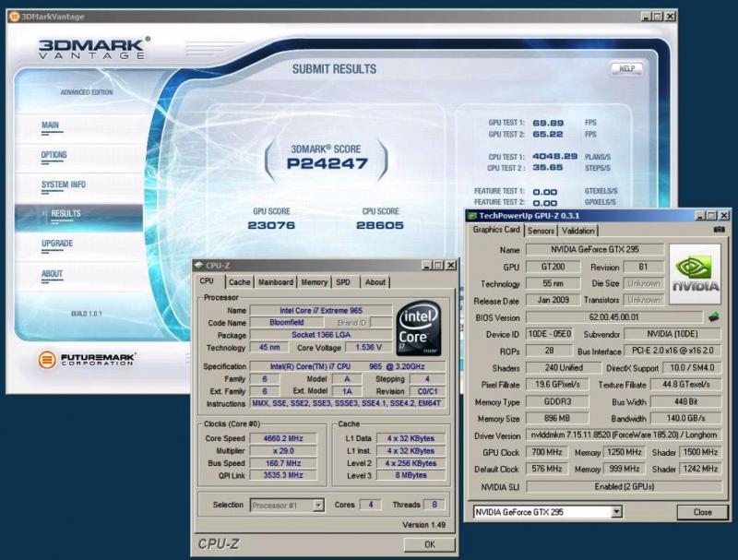The image size is (738, 560).
Task: Click the Intel Core i7 logo in CPU-Z
Action: pyautogui.click(x=419, y=328)
